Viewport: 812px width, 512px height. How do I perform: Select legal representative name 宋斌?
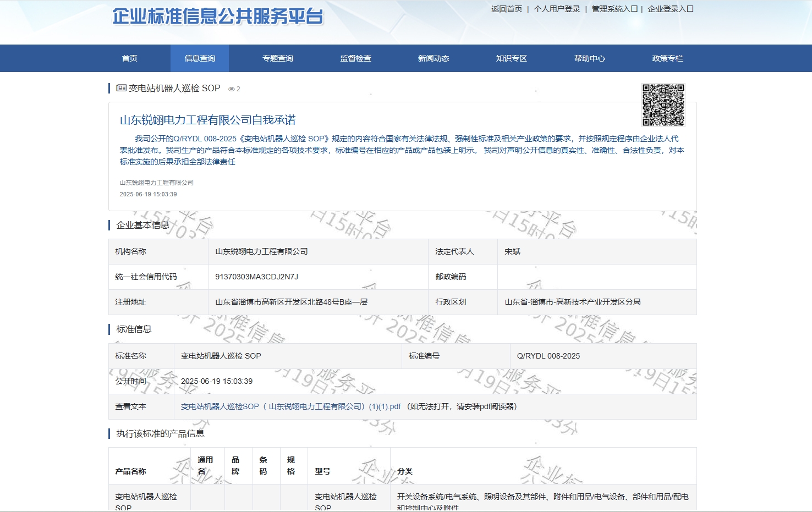tap(597, 251)
